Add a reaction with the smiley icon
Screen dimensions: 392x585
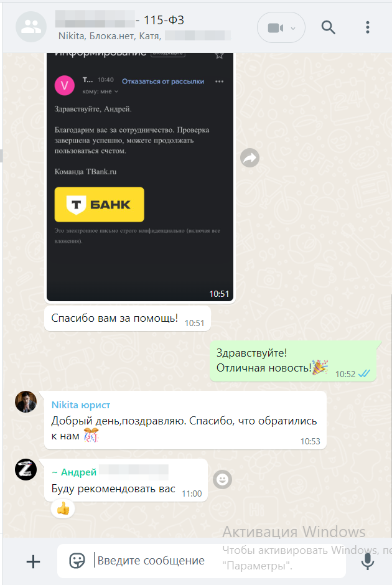click(x=223, y=479)
